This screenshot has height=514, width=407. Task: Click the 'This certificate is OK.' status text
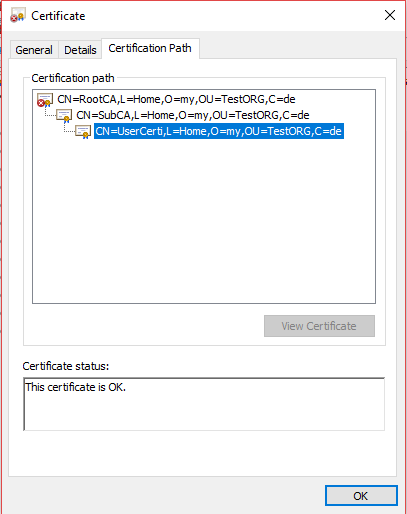[x=76, y=387]
